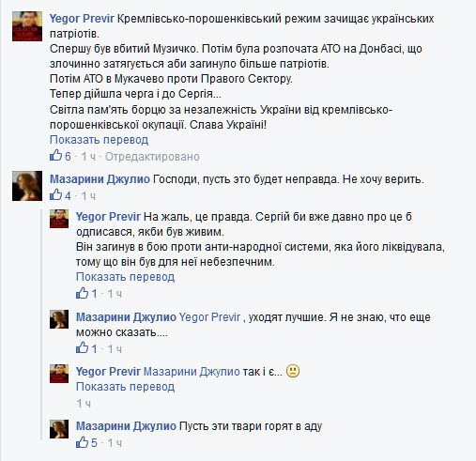Open Мазарини Джулио's large profile picture
The height and width of the screenshot is (461, 476).
coord(27,186)
